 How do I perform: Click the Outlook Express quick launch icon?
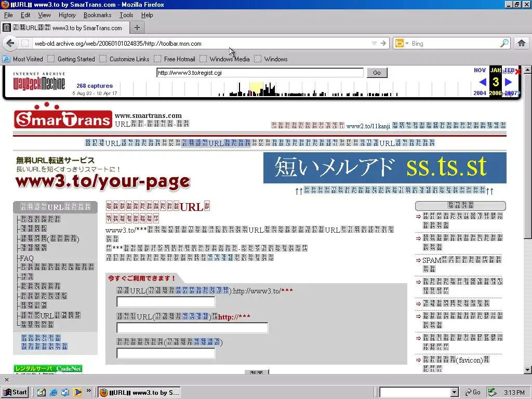[x=65, y=393]
